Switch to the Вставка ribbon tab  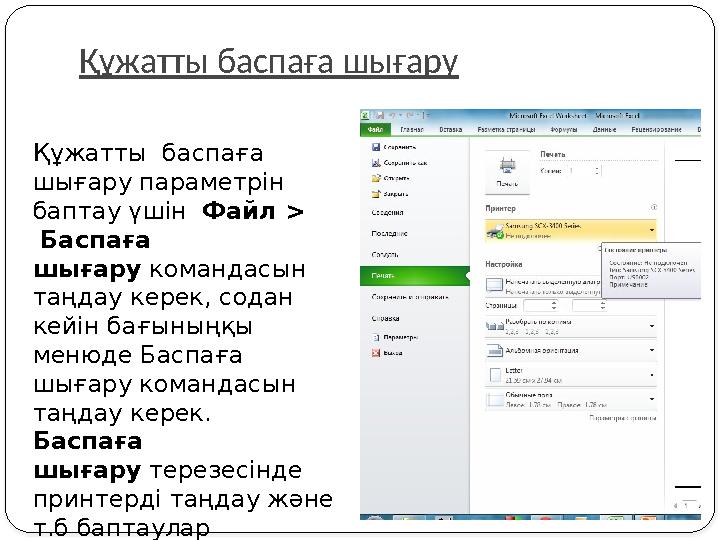coord(450,130)
